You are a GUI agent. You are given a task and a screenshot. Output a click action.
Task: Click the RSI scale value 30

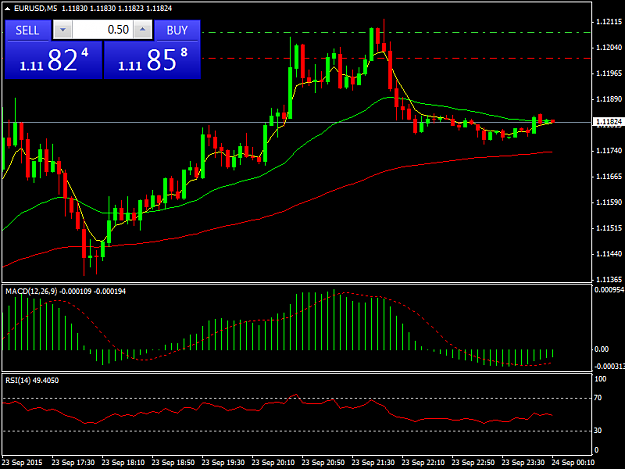tap(598, 431)
